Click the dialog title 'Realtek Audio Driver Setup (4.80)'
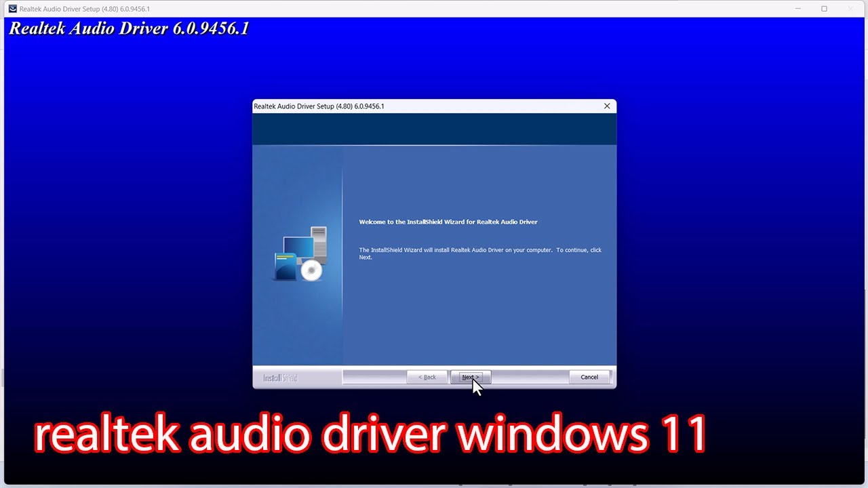868x488 pixels. point(319,106)
